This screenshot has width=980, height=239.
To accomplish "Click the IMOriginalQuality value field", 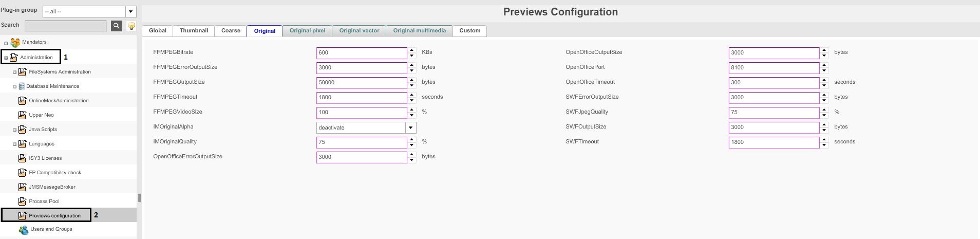I will pos(362,142).
